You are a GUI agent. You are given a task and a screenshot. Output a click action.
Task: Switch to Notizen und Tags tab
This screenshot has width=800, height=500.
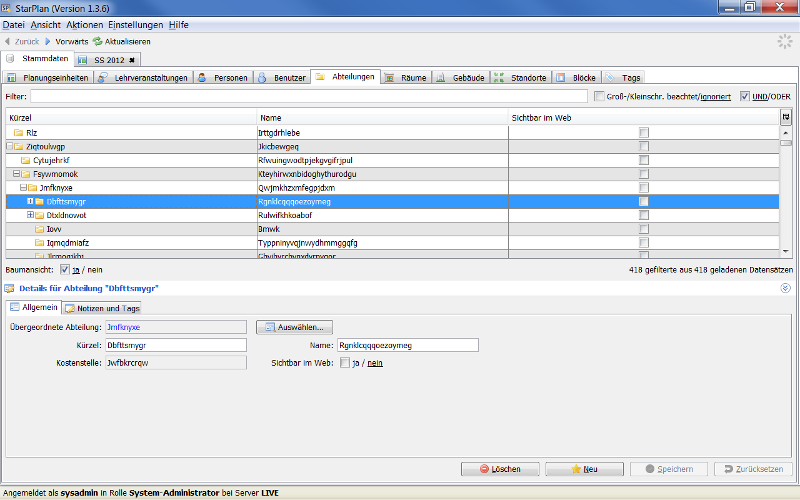[102, 309]
